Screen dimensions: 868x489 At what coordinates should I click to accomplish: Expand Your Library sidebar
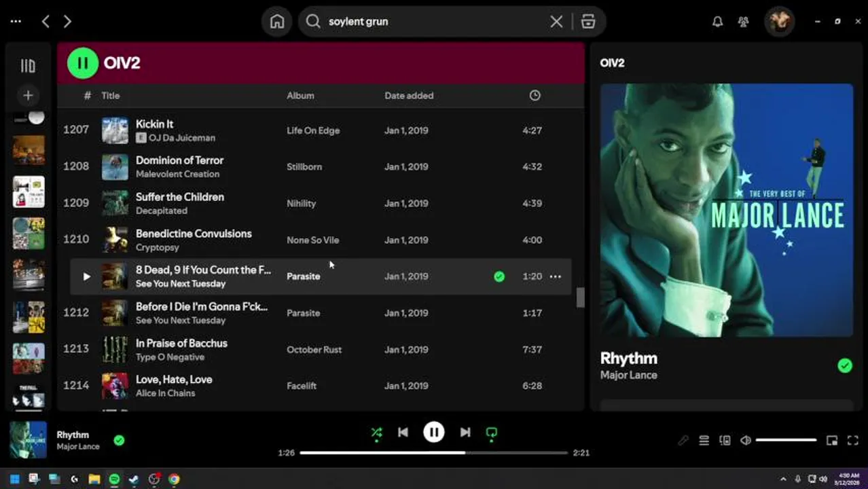tap(28, 66)
